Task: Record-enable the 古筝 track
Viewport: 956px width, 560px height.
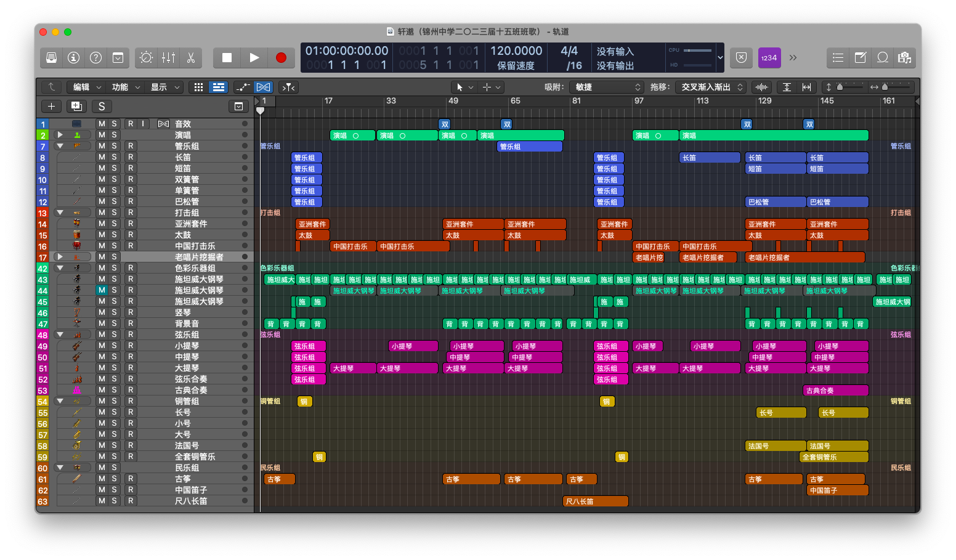Action: pyautogui.click(x=131, y=479)
